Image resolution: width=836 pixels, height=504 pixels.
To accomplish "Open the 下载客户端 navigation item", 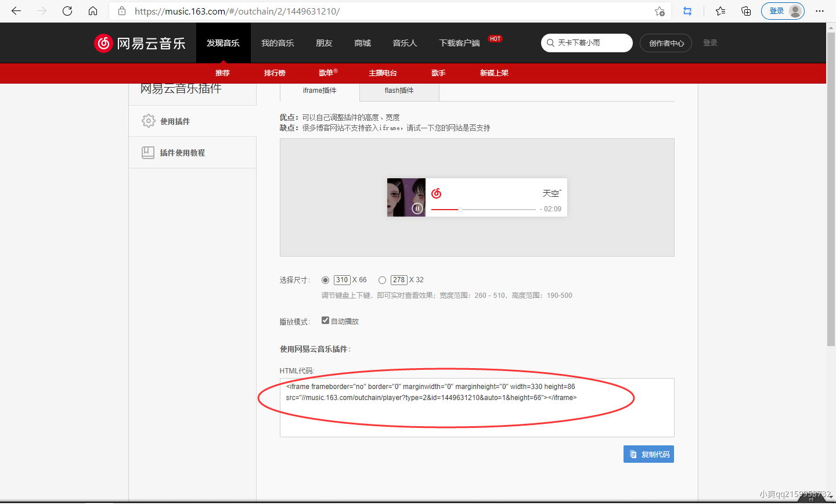I will (x=459, y=43).
